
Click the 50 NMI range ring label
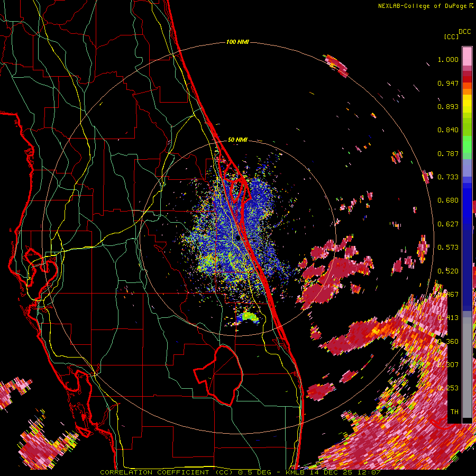[x=237, y=140]
